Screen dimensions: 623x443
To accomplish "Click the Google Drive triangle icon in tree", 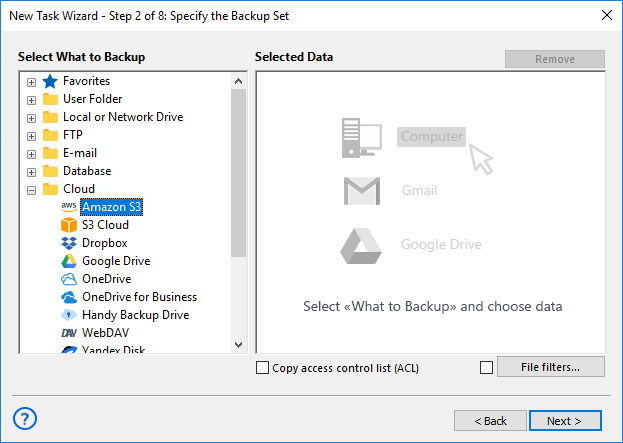I will point(69,261).
